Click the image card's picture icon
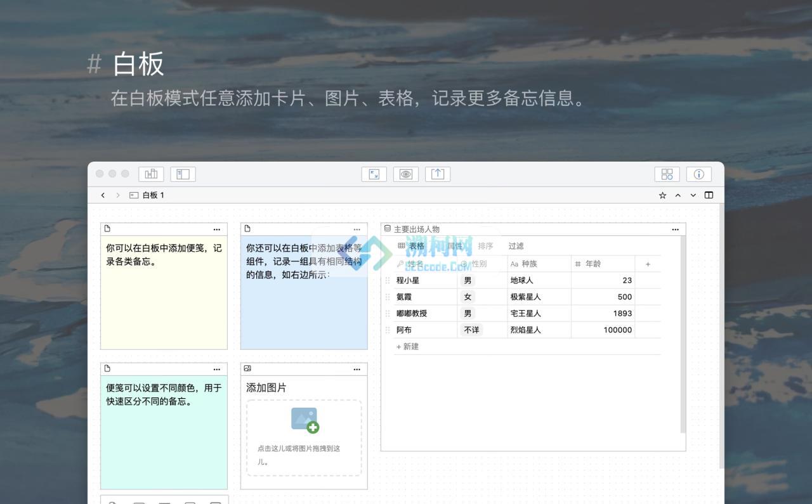Screen dimensions: 812x504 click(x=247, y=368)
